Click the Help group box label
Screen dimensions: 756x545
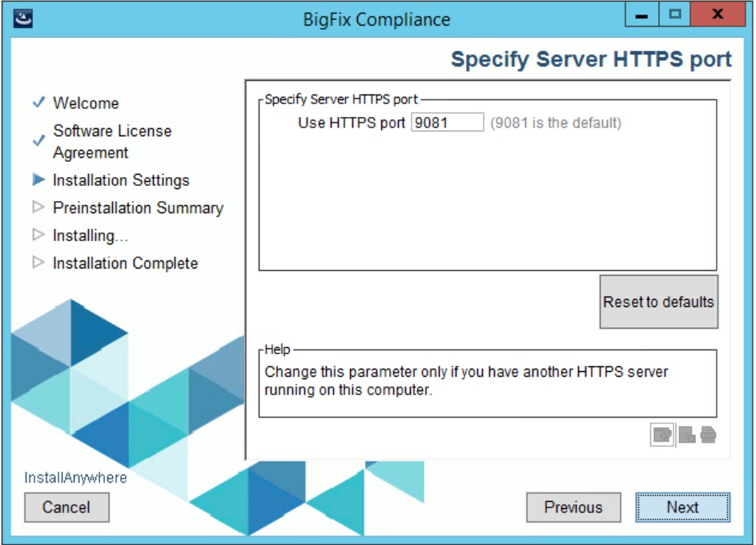click(x=277, y=349)
